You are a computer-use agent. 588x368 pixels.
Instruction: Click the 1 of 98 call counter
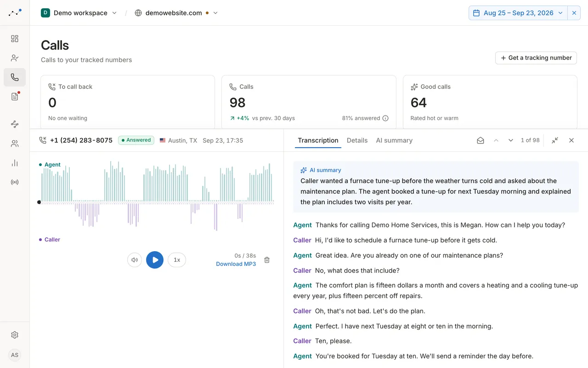(x=530, y=140)
